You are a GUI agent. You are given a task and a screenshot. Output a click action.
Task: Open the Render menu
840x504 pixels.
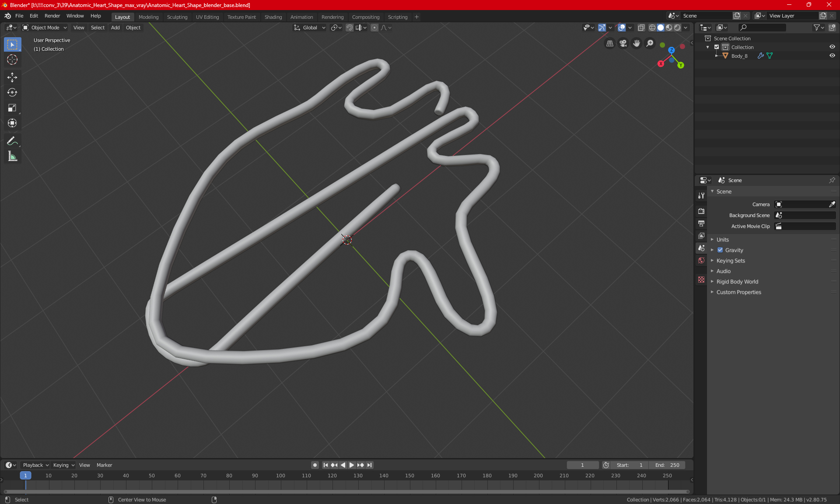pos(52,16)
